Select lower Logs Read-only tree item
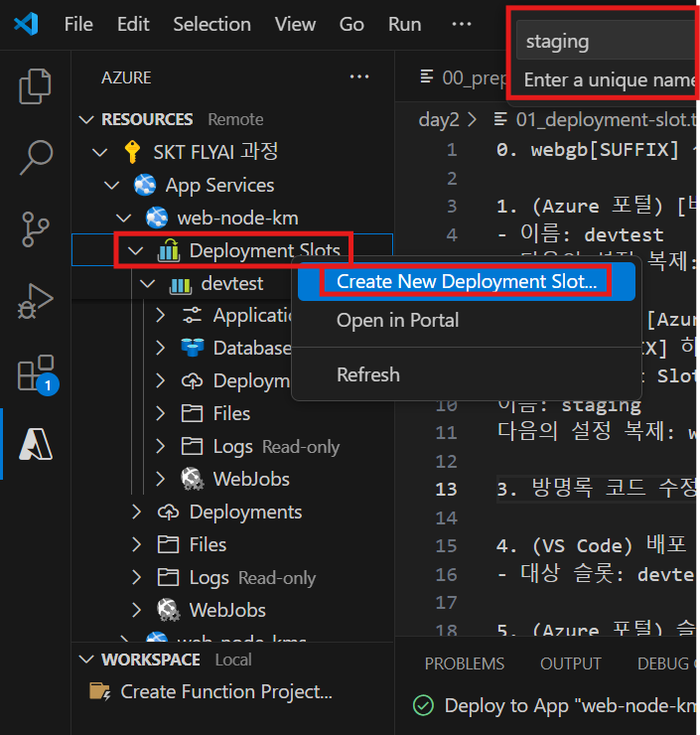 pos(232,577)
